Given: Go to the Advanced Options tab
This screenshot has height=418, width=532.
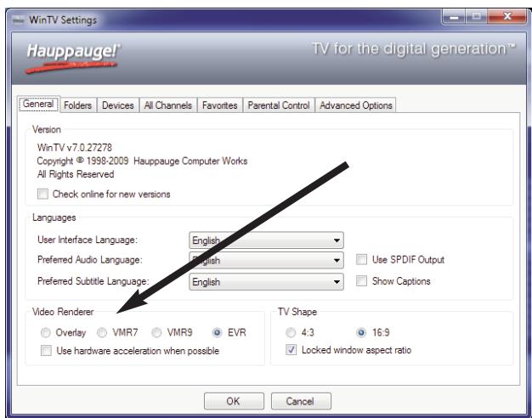Looking at the screenshot, I should tap(355, 105).
